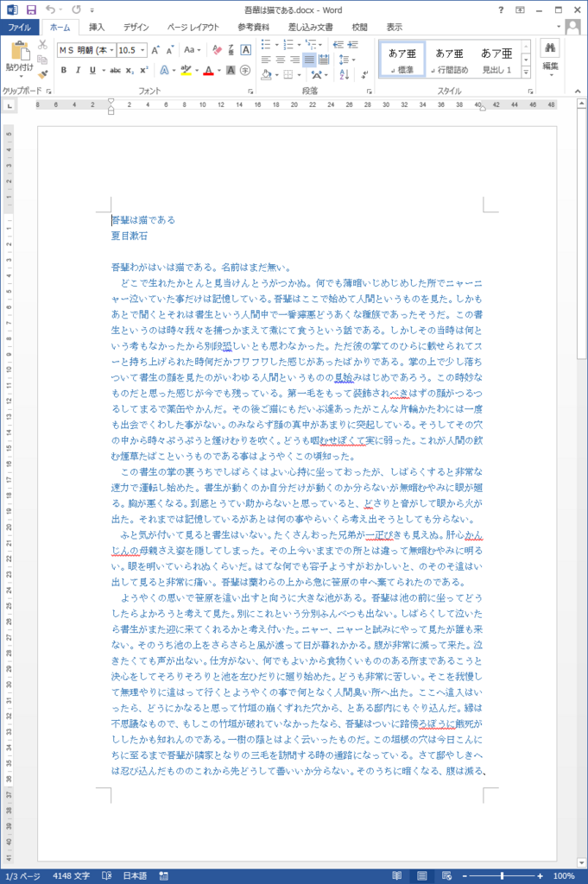The height and width of the screenshot is (884, 588).
Task: Open the numbering list dropdown
Action: point(299,45)
